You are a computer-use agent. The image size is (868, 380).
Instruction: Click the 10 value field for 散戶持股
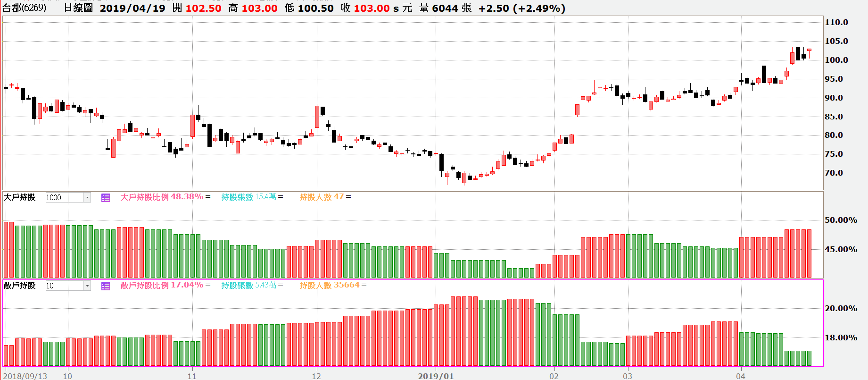[x=64, y=286]
